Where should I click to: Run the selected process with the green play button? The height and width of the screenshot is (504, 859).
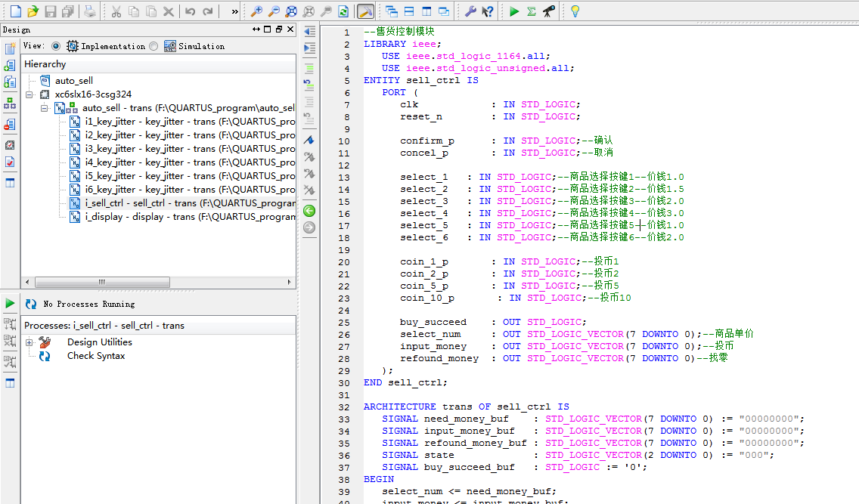point(10,303)
